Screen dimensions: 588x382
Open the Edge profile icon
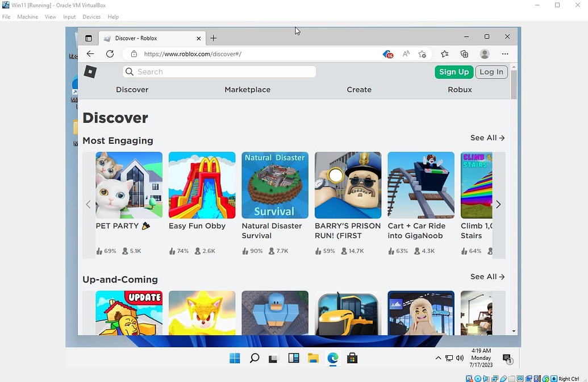(485, 53)
